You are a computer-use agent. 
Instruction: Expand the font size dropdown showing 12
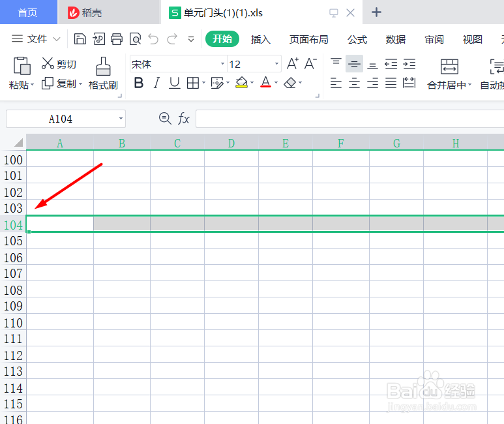276,64
